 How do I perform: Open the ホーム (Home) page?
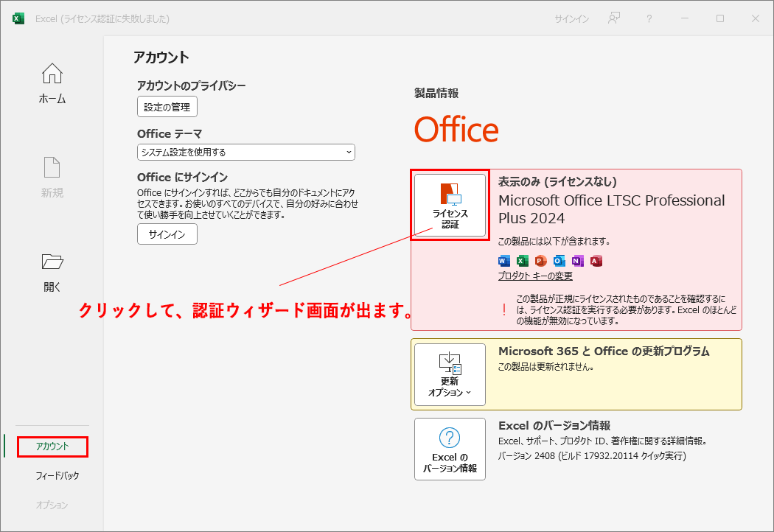tap(52, 83)
